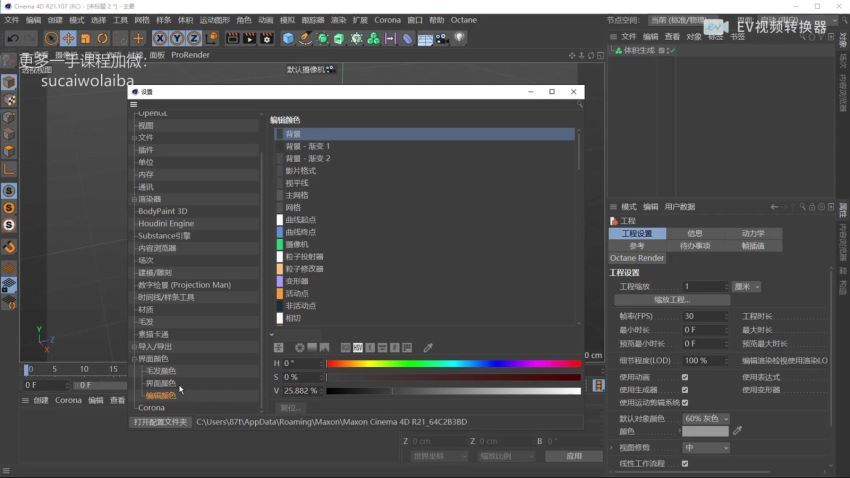
Task: Expand the 文件 tree node
Action: (134, 138)
